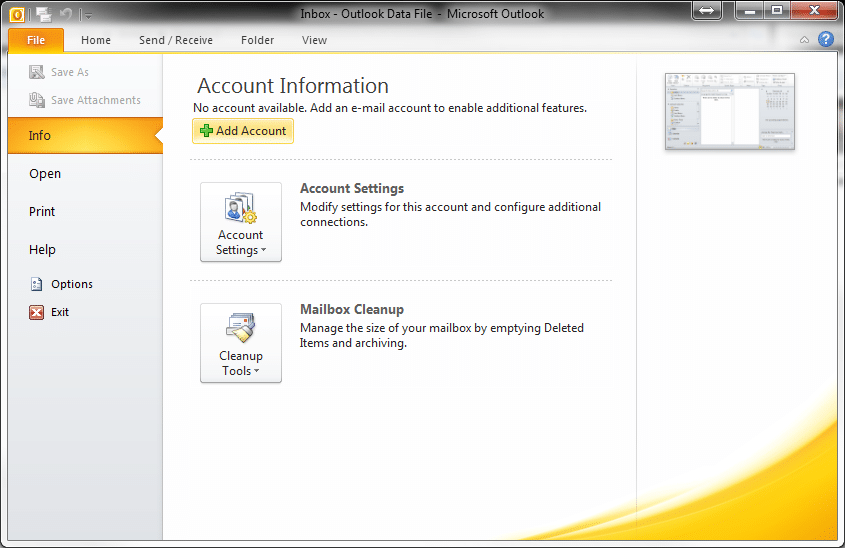This screenshot has width=845, height=548.
Task: Click the Undo icon in quick access toolbar
Action: (66, 14)
